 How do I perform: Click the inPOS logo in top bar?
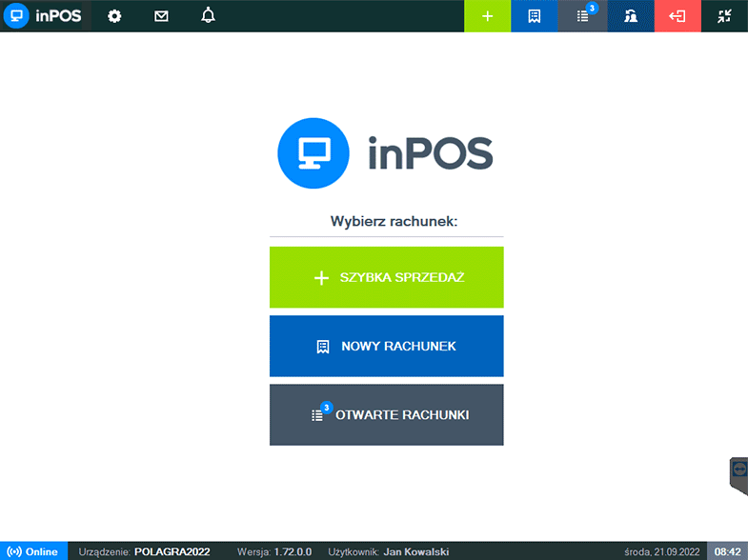46,16
